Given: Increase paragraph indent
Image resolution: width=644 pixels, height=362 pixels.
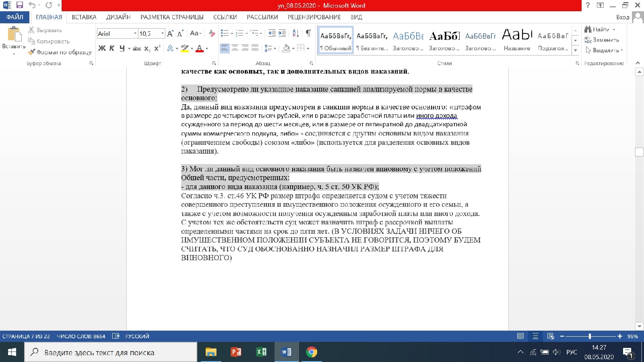Looking at the screenshot, I should click(282, 33).
